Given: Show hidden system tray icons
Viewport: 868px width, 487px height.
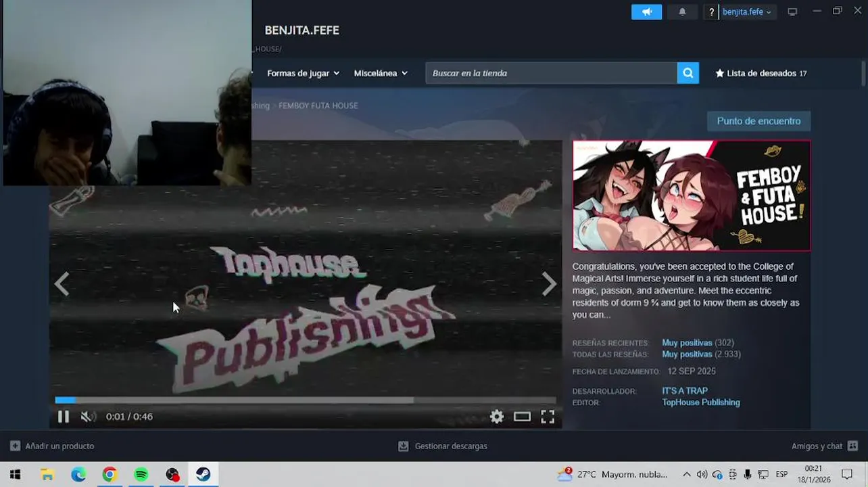Looking at the screenshot, I should click(x=687, y=474).
